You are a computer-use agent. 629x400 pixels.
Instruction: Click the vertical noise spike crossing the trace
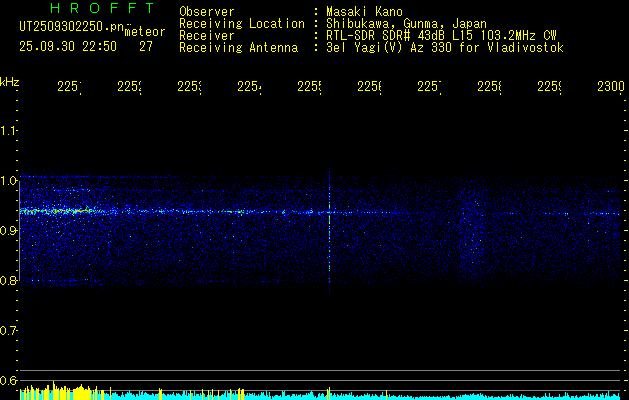[329, 229]
